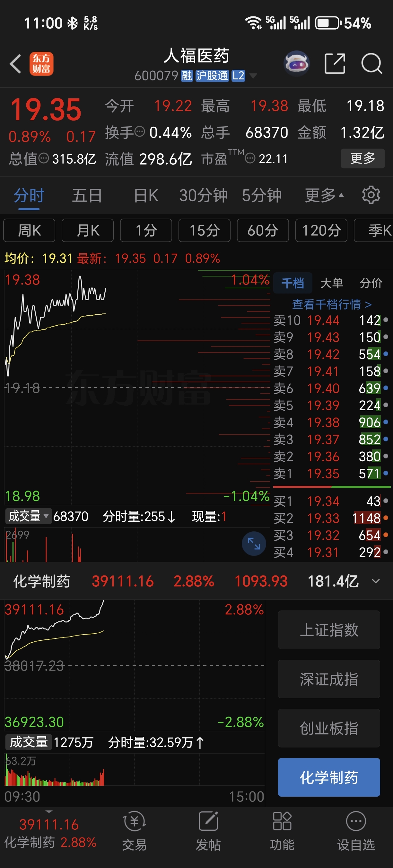Tap the 化学制药 sector intraday chart
The image size is (393, 868).
tap(134, 665)
